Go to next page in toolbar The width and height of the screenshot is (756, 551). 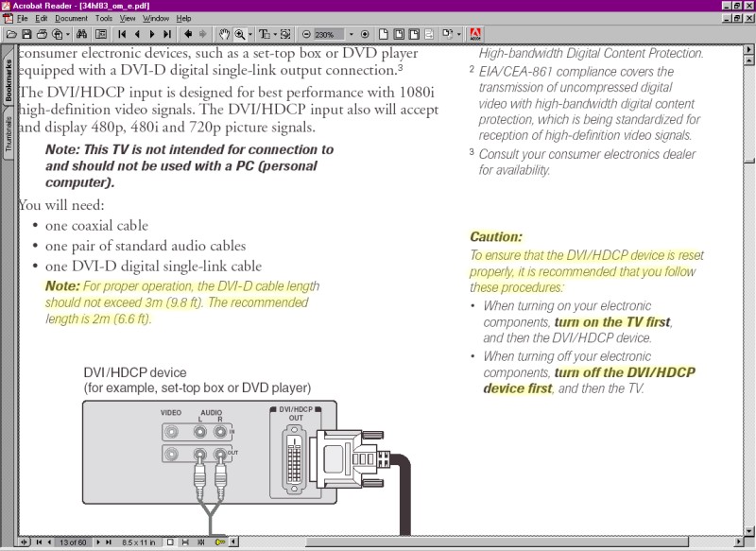click(x=152, y=34)
